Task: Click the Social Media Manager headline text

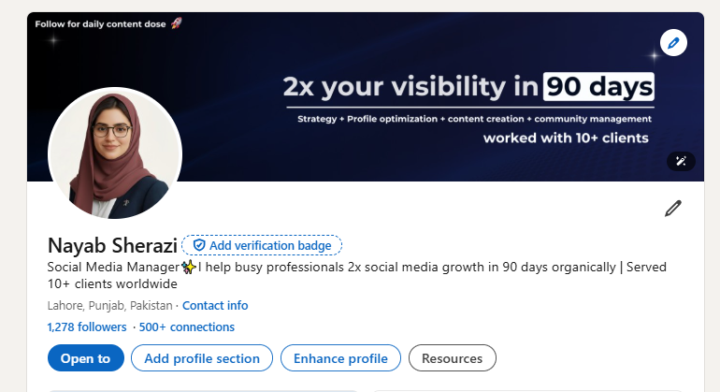Action: (357, 275)
